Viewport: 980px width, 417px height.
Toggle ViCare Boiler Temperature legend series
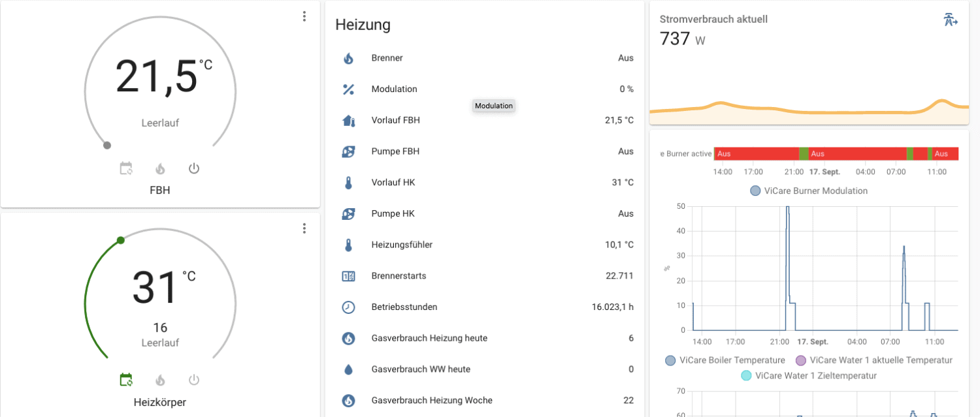(725, 360)
